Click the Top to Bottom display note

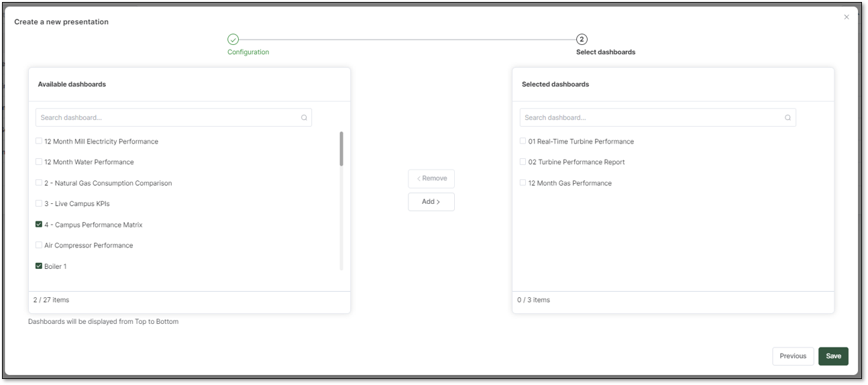(103, 321)
